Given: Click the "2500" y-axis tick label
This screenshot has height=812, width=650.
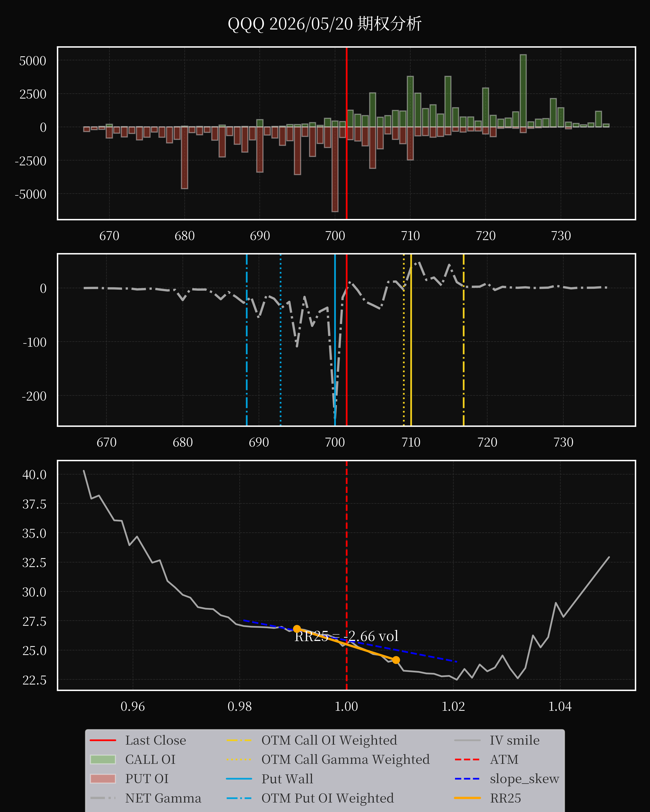Looking at the screenshot, I should (33, 94).
